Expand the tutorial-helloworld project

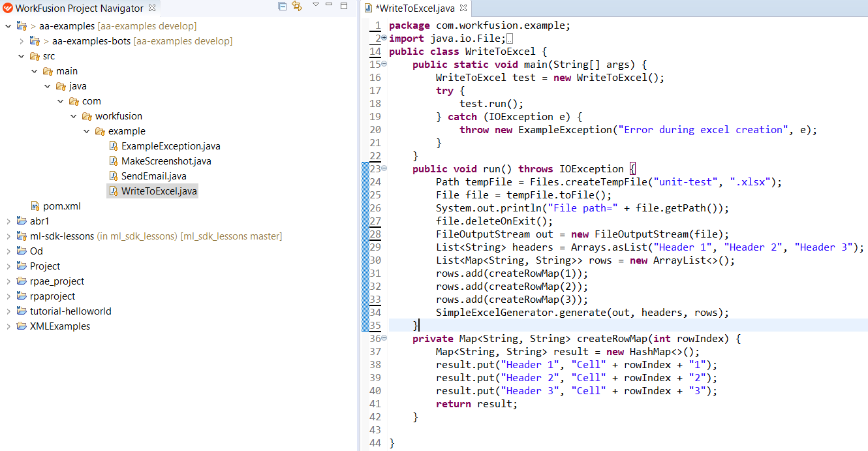[8, 311]
